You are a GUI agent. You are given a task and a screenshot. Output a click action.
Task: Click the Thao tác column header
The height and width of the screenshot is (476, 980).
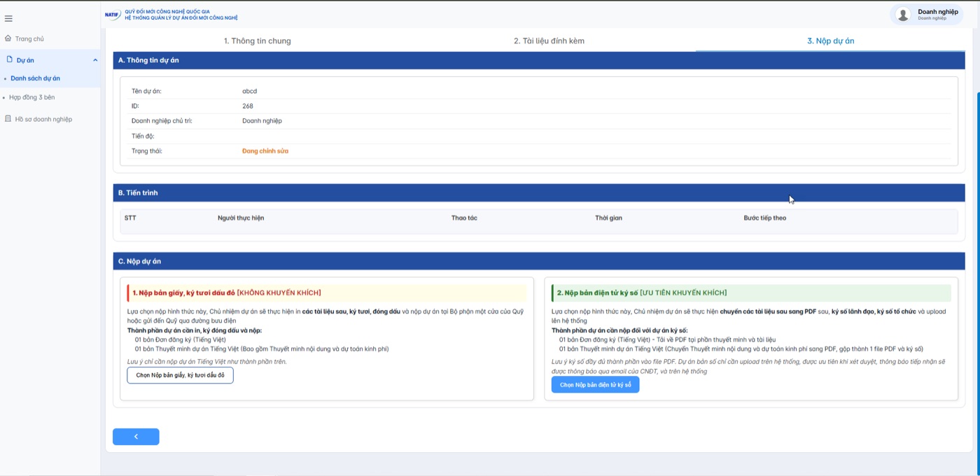464,218
